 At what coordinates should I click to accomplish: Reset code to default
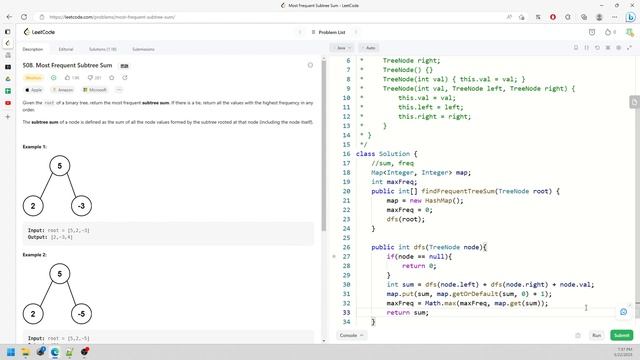pos(597,48)
